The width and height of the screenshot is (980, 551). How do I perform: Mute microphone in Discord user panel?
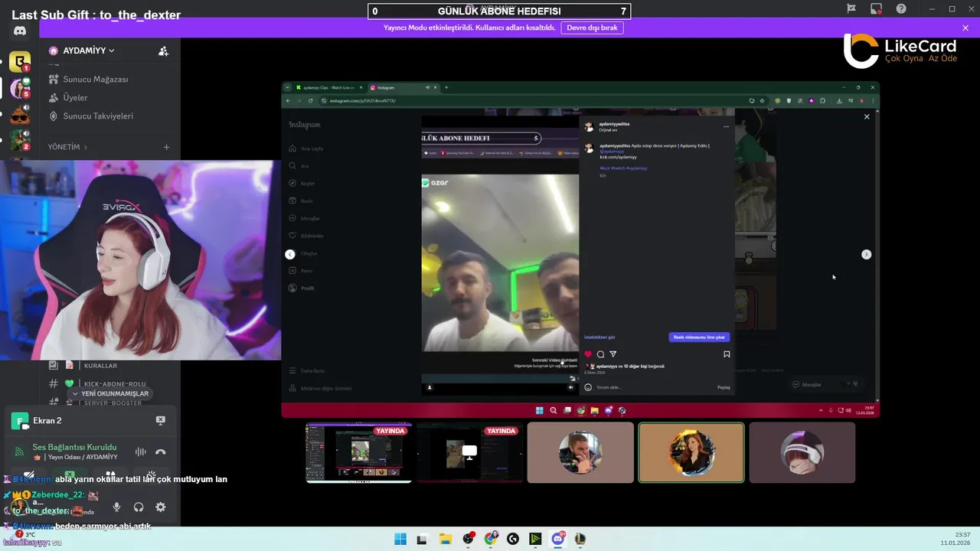(116, 507)
